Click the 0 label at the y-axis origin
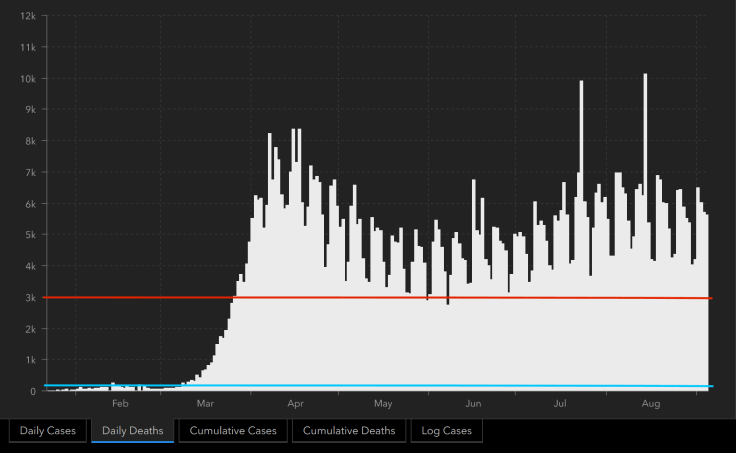 click(34, 391)
